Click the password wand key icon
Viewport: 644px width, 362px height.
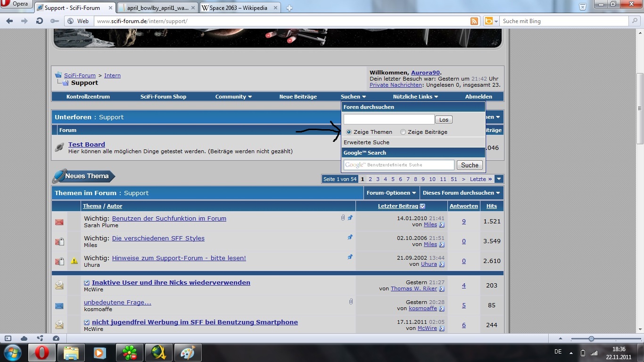(55, 21)
